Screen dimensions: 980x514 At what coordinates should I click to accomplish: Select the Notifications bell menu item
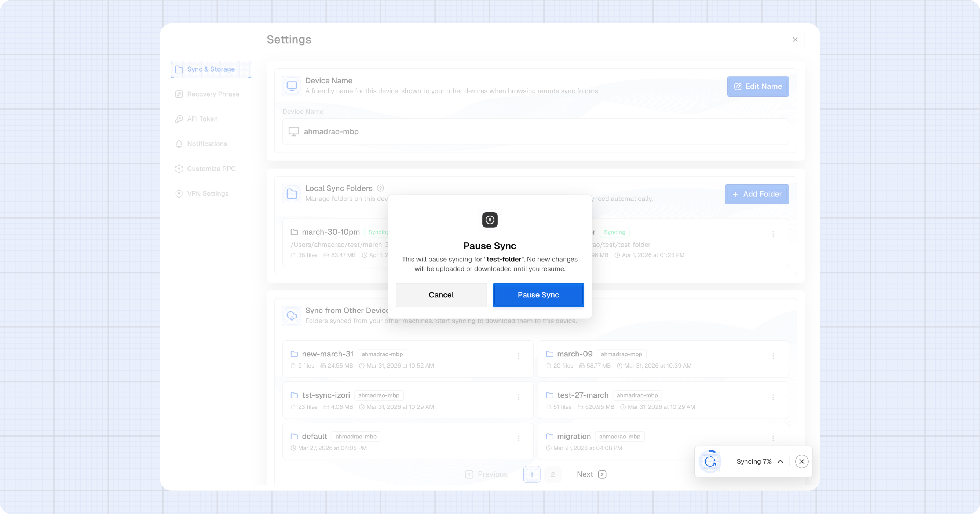[x=206, y=144]
